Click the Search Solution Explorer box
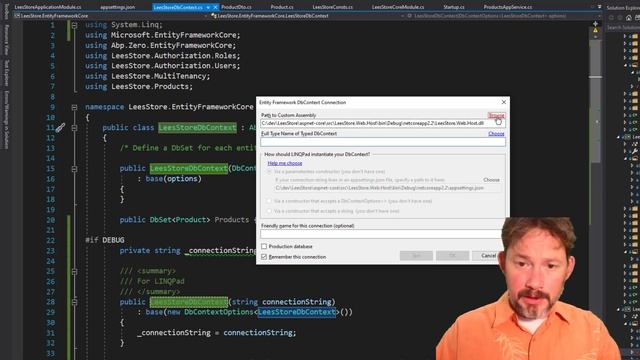Screen dimensions: 640x360 pos(622,27)
